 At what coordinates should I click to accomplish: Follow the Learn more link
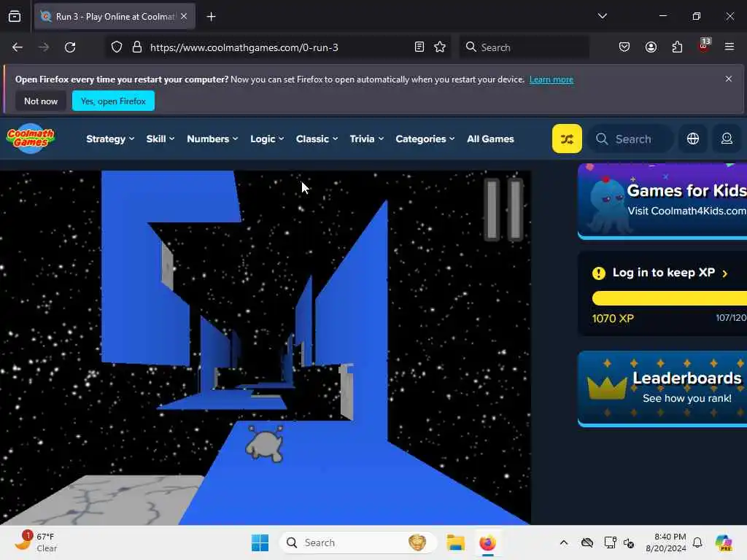[551, 79]
